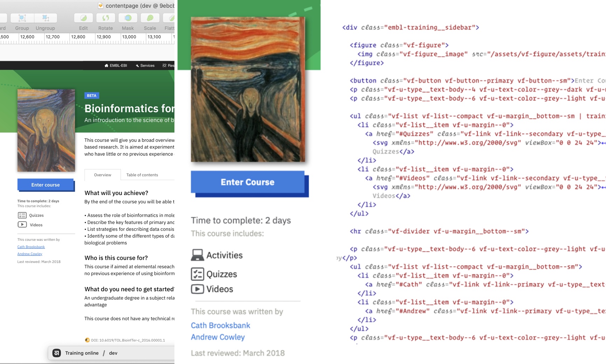
Task: Click the DOI citation link
Action: click(128, 339)
